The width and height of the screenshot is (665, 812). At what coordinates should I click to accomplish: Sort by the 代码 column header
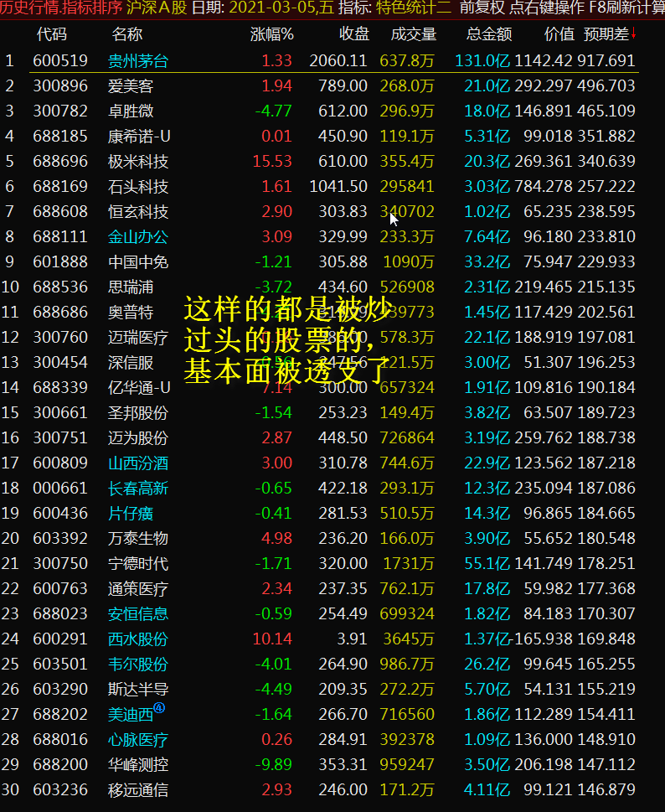coord(52,34)
